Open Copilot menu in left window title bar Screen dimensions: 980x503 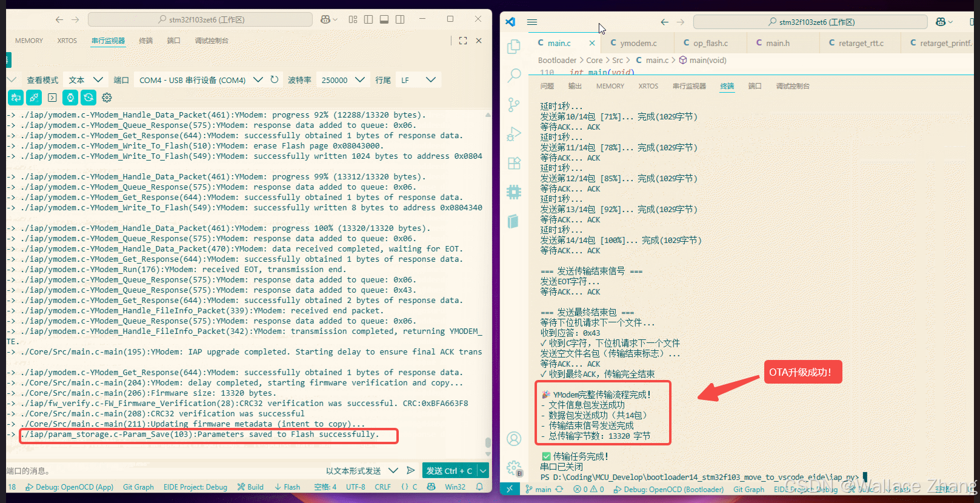tap(329, 19)
